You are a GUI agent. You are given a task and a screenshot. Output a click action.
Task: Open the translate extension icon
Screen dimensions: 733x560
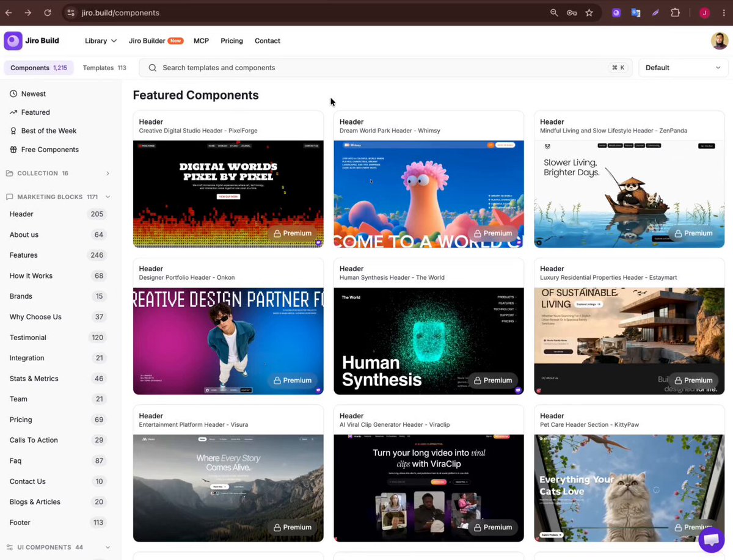pyautogui.click(x=636, y=12)
